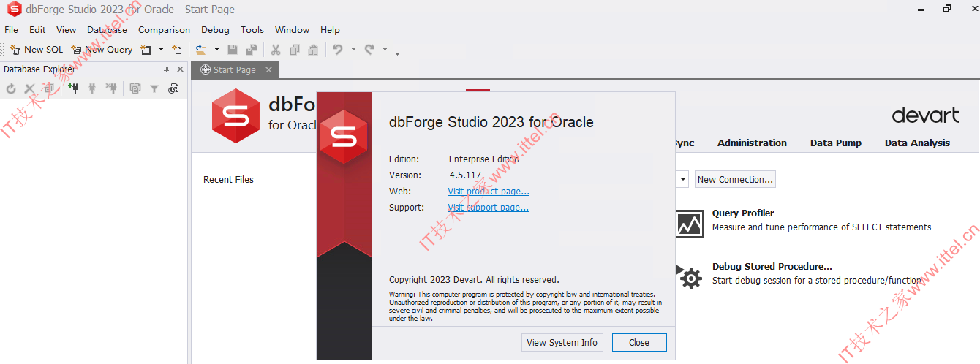980x364 pixels.
Task: Click the Cut scissors icon
Action: [x=276, y=50]
